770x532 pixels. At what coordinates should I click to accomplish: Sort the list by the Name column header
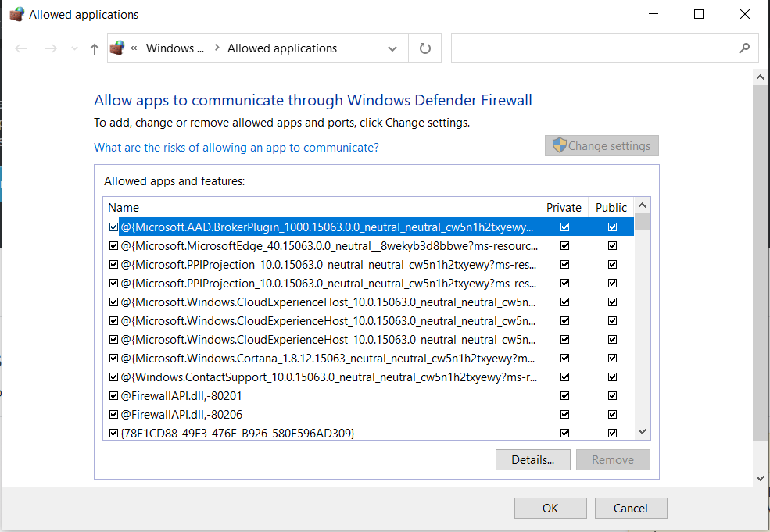click(x=321, y=208)
